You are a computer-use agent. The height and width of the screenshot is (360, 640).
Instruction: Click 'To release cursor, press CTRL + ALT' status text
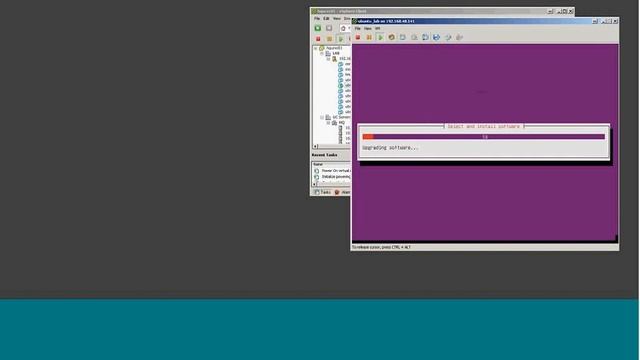pyautogui.click(x=381, y=247)
